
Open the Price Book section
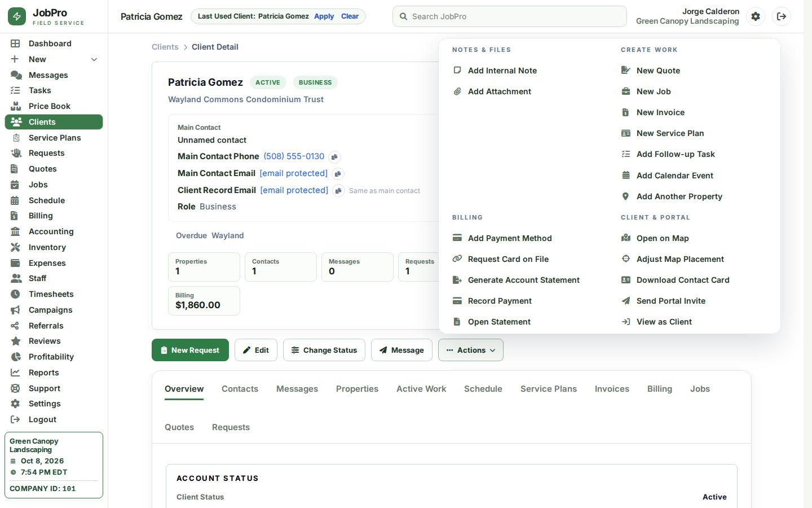(54, 106)
